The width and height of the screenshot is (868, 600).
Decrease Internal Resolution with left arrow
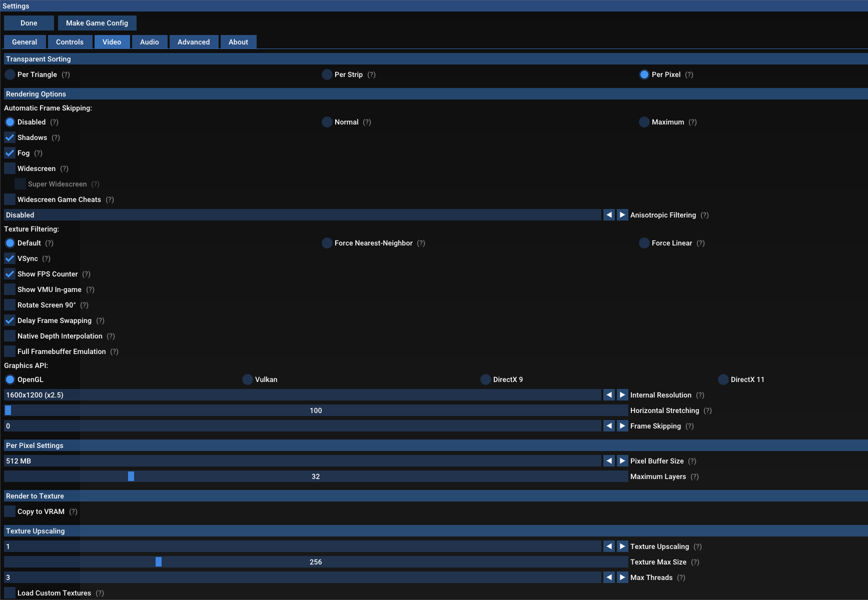[x=609, y=395]
